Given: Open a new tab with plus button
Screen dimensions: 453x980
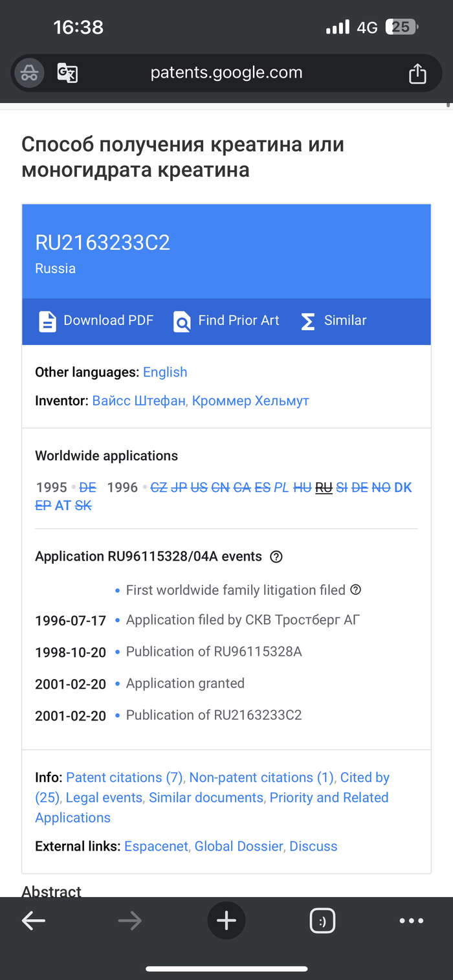Looking at the screenshot, I should coord(226,920).
